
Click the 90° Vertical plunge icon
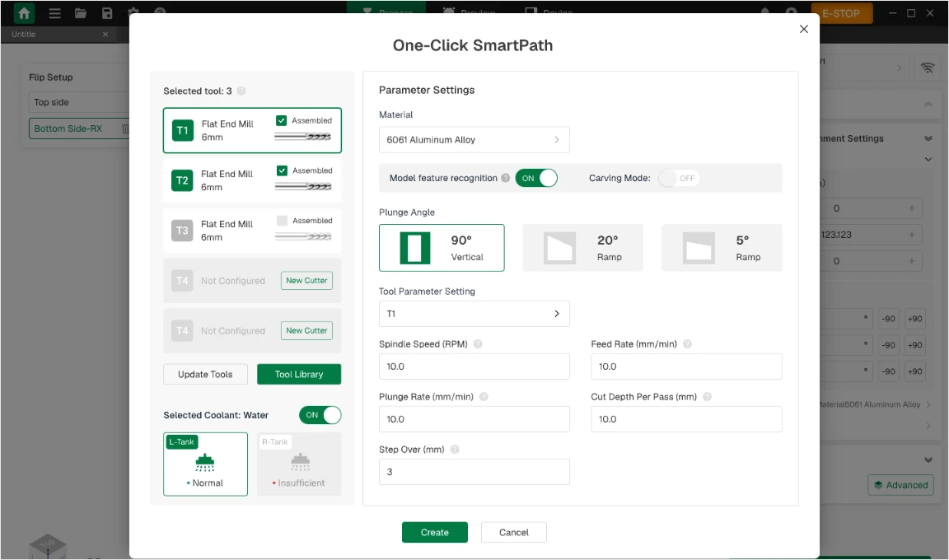point(415,248)
